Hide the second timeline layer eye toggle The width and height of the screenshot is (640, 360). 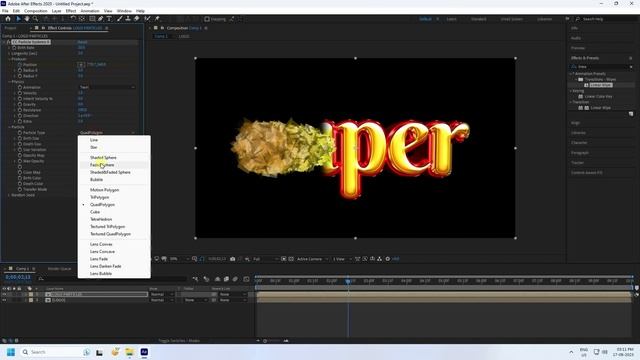4,300
